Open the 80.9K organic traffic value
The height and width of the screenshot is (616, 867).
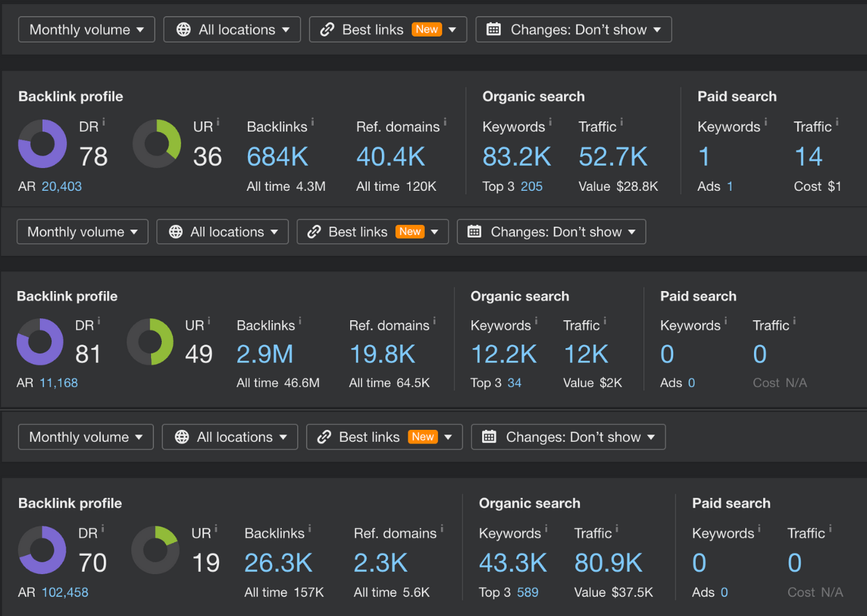click(608, 563)
